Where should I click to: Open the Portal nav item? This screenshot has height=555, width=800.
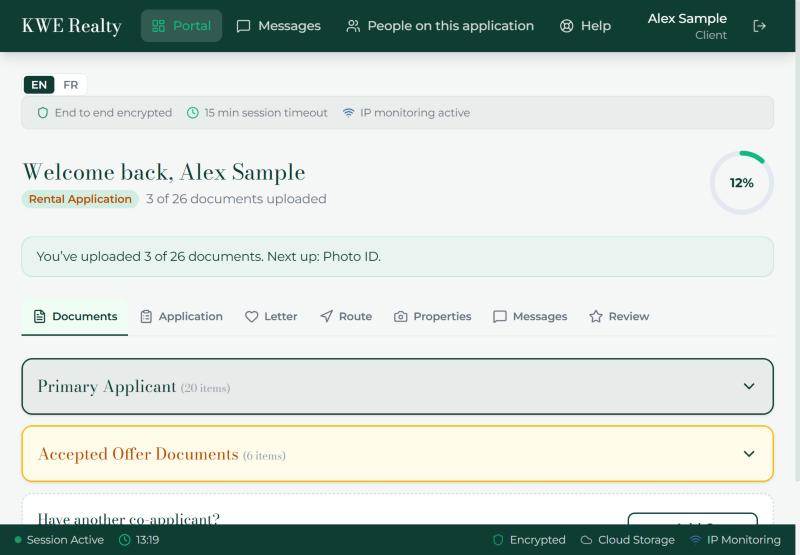181,26
